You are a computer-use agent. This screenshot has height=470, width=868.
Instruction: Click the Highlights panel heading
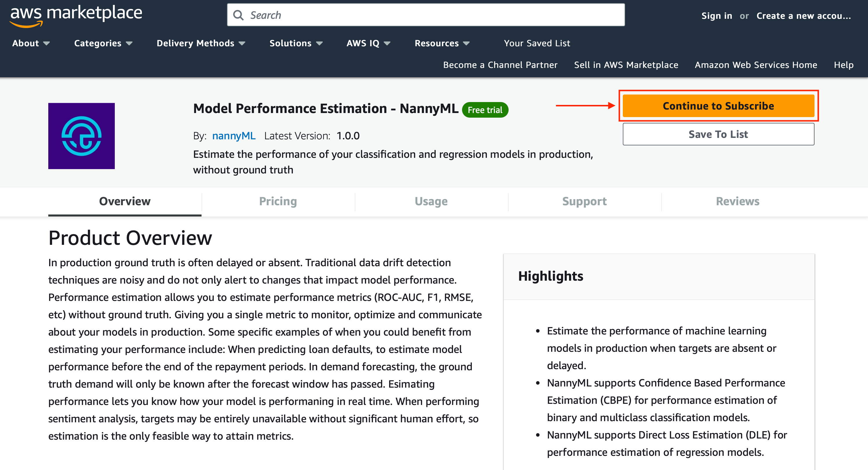[x=551, y=276]
